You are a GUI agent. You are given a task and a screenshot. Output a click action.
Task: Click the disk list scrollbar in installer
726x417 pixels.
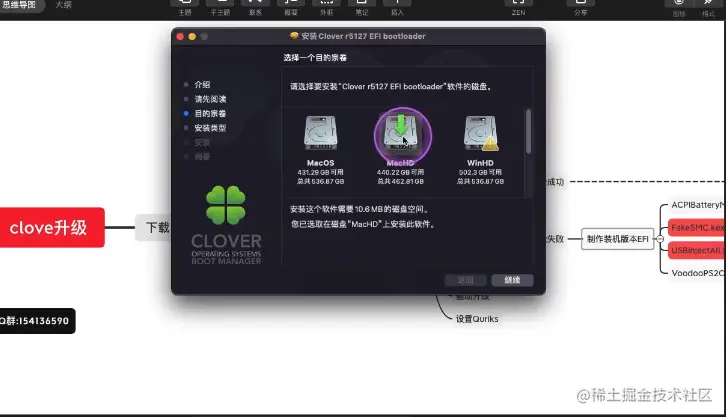[x=528, y=131]
